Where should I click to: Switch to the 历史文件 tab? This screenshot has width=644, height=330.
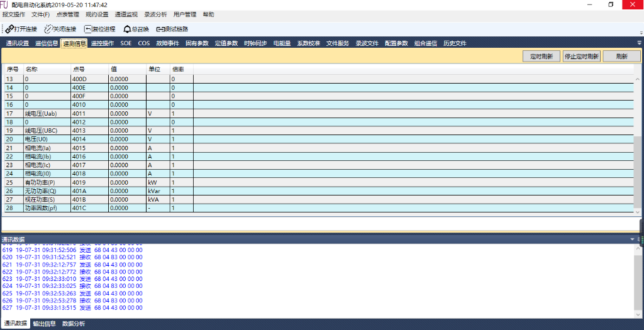(x=455, y=43)
